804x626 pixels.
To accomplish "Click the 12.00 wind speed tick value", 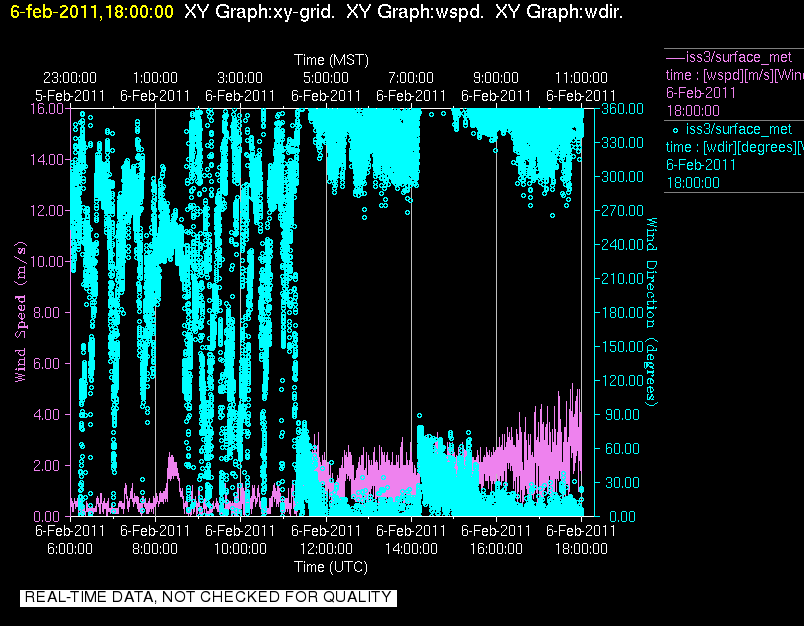I will [47, 211].
